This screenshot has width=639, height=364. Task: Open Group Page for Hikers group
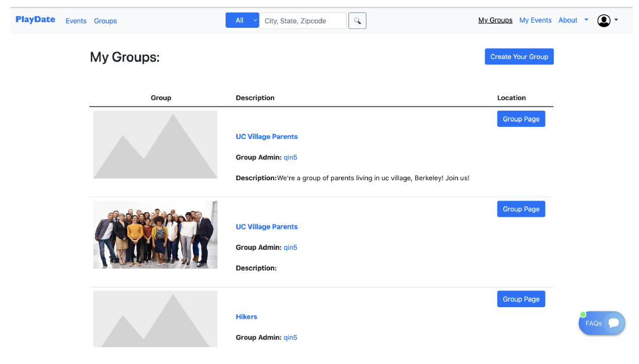tap(521, 299)
